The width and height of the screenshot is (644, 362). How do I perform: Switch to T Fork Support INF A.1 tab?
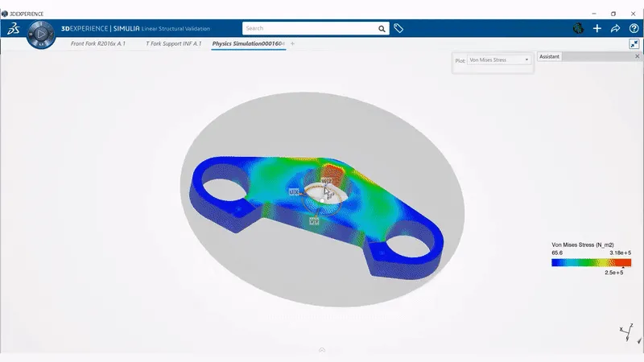pos(175,43)
